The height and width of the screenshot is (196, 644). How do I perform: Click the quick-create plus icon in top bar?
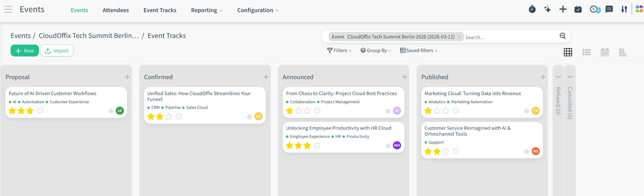563,9
